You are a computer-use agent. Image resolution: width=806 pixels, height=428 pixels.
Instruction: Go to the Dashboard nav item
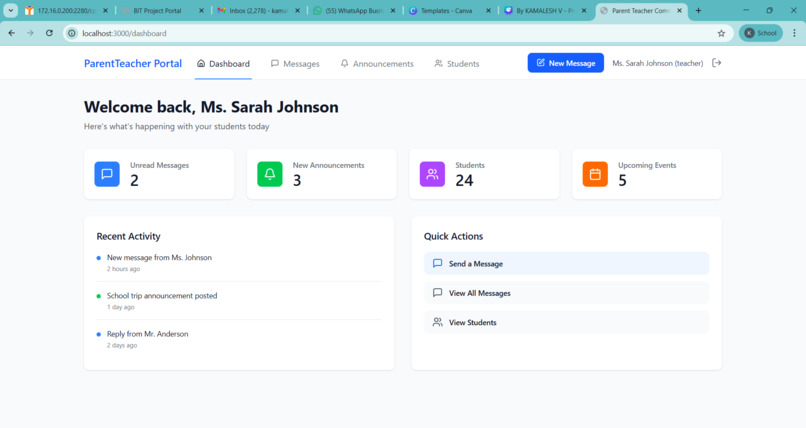(224, 64)
